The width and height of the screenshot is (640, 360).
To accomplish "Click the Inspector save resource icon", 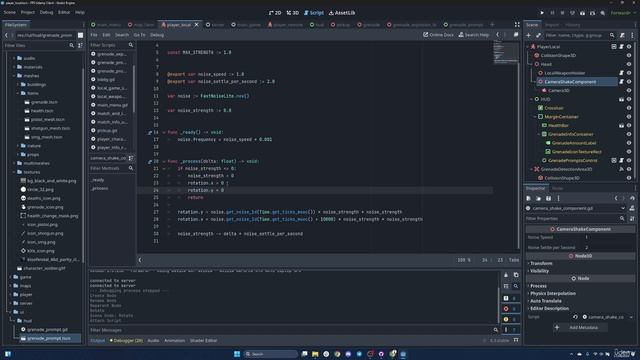I will tap(549, 198).
